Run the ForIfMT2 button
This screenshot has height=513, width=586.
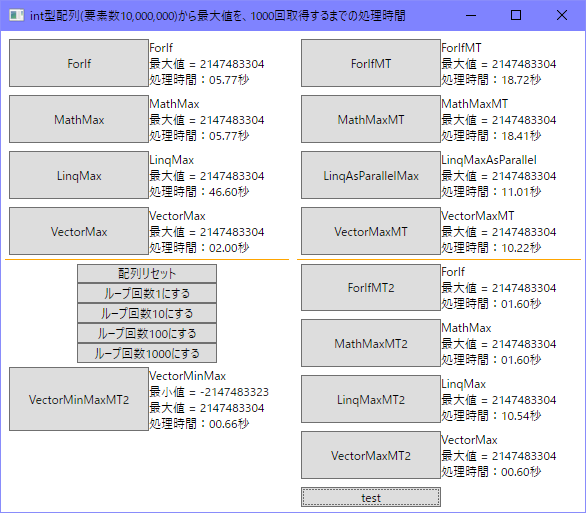tap(371, 287)
